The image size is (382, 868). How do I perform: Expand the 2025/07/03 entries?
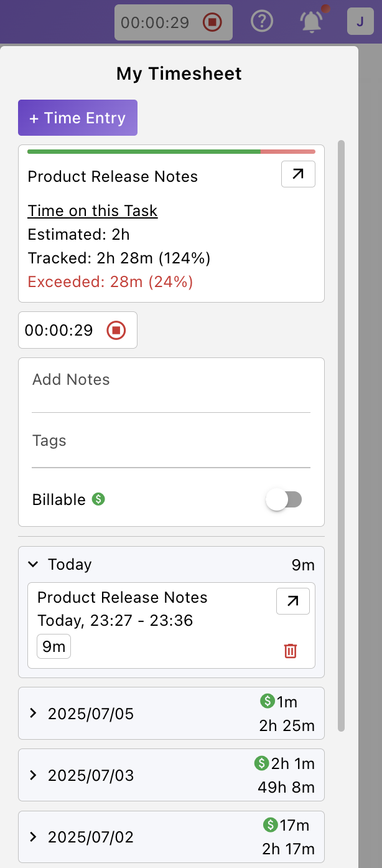point(34,775)
